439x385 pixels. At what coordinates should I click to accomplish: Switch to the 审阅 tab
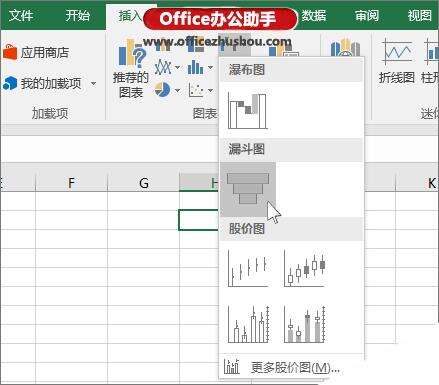[366, 15]
